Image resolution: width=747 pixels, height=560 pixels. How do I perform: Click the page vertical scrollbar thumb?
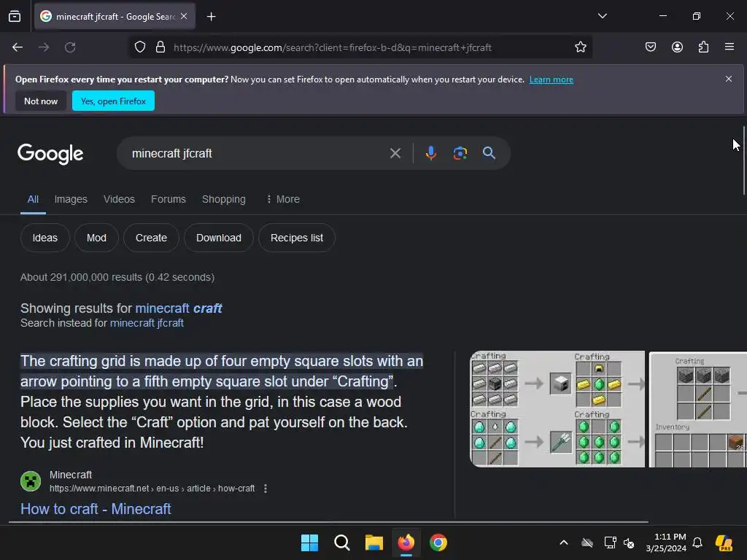click(743, 160)
